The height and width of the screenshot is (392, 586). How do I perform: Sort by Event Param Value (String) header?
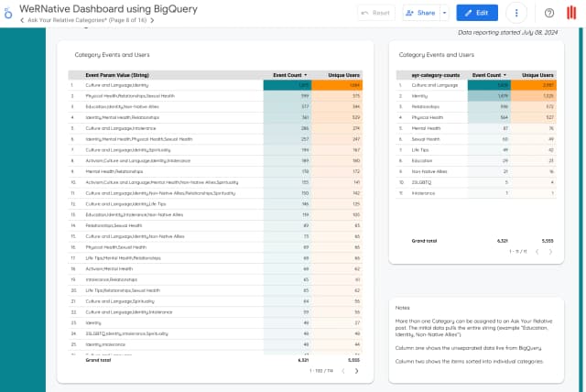[117, 75]
